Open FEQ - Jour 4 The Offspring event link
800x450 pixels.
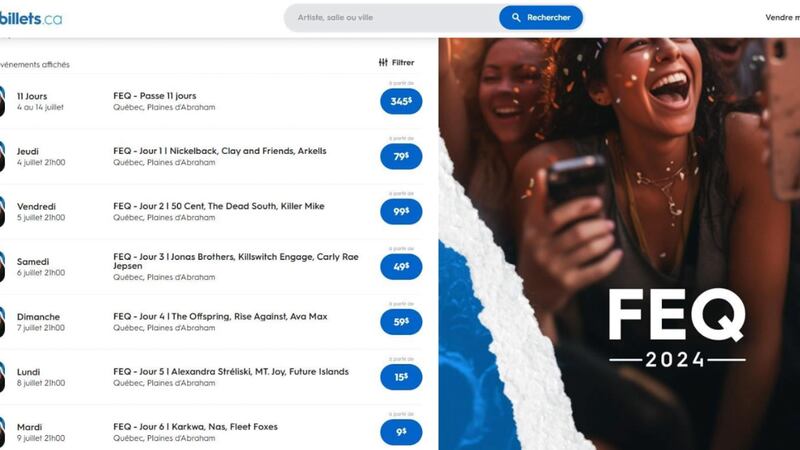pos(220,316)
